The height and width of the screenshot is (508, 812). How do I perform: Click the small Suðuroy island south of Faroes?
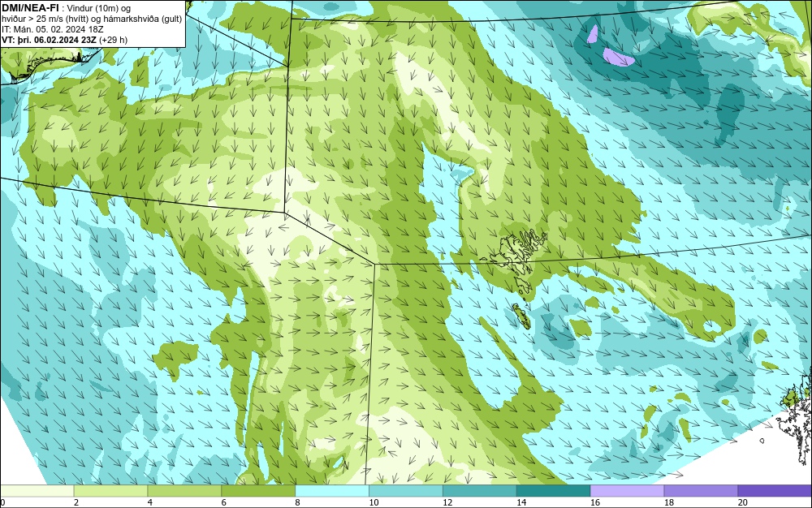coord(520,315)
